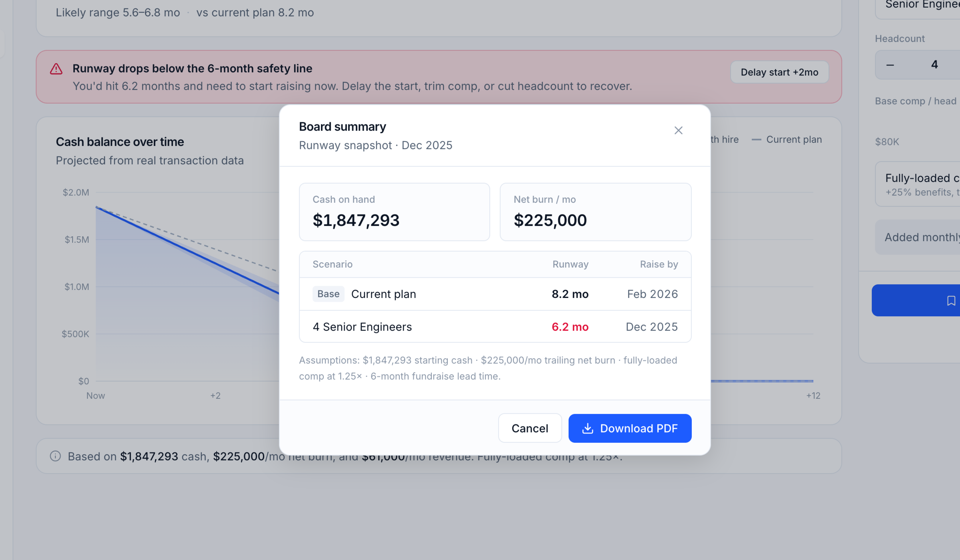Click the $80K base comp label

887,142
